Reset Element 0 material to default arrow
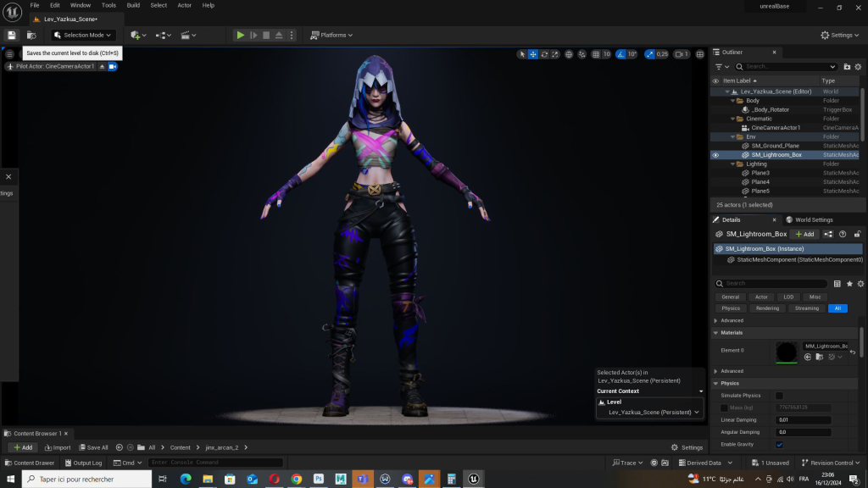 pyautogui.click(x=853, y=352)
